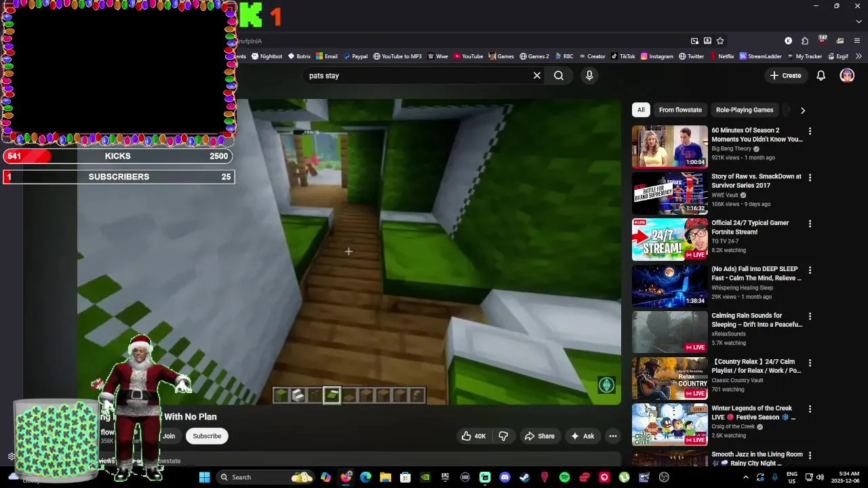The height and width of the screenshot is (488, 868).
Task: Select the From flowstate chip
Action: [680, 110]
